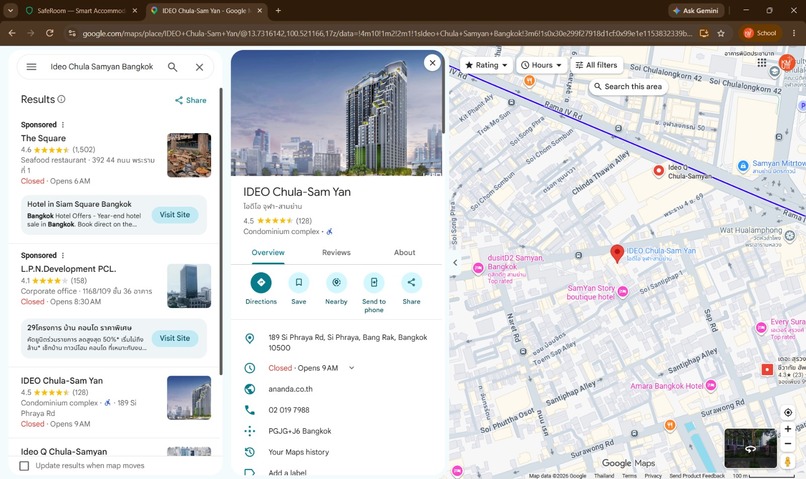Switch to the About tab
The height and width of the screenshot is (479, 806).
(405, 252)
